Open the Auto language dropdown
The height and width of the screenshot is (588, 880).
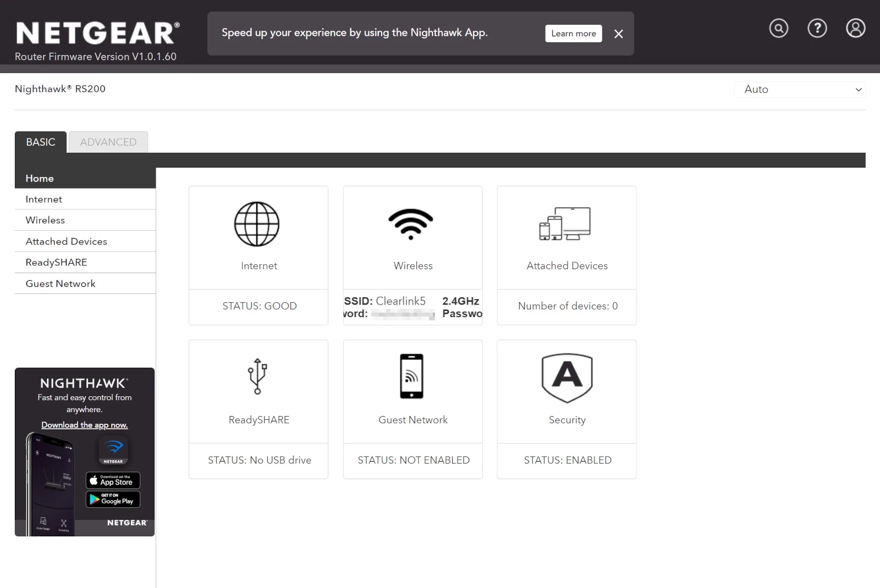800,90
